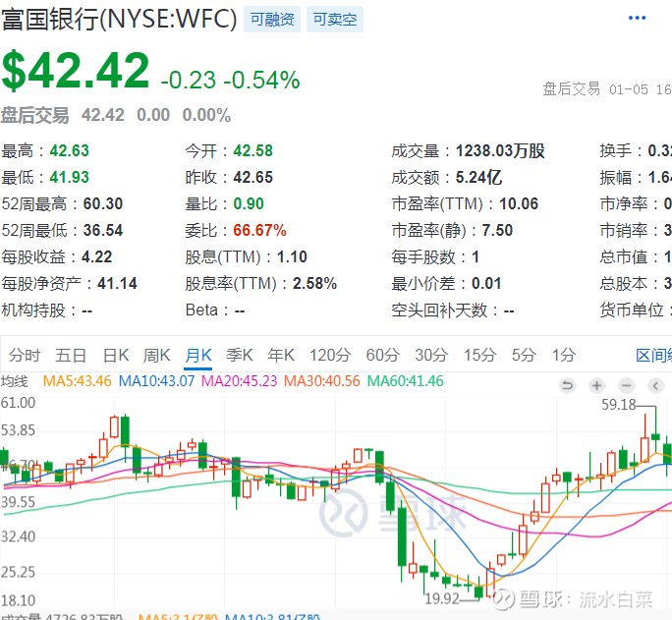Viewport: 672px width, 620px height.
Task: Click the 成交额 value 5.24亿
Action: [478, 178]
